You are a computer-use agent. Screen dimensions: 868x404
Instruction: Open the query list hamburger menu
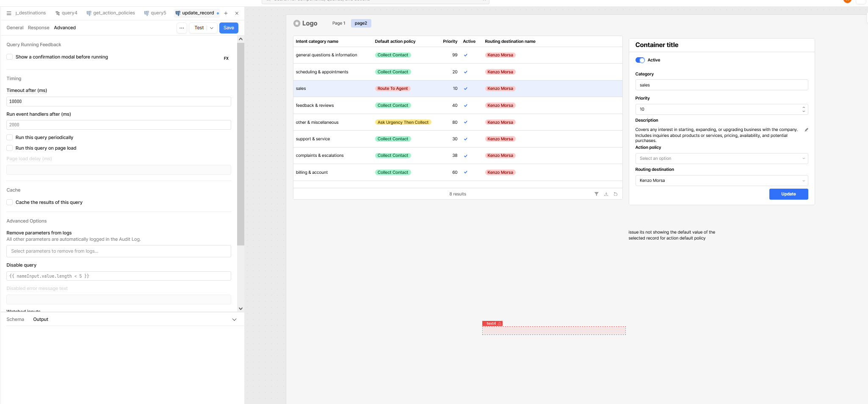(x=9, y=13)
